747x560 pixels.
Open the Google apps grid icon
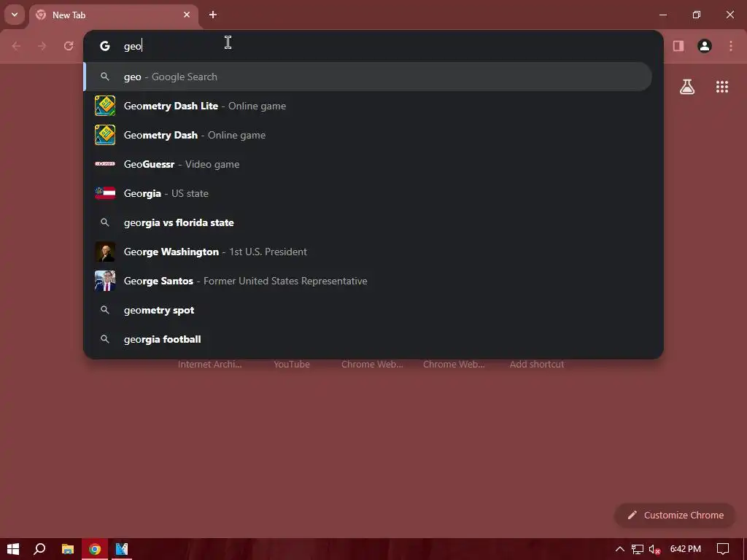[x=722, y=87]
